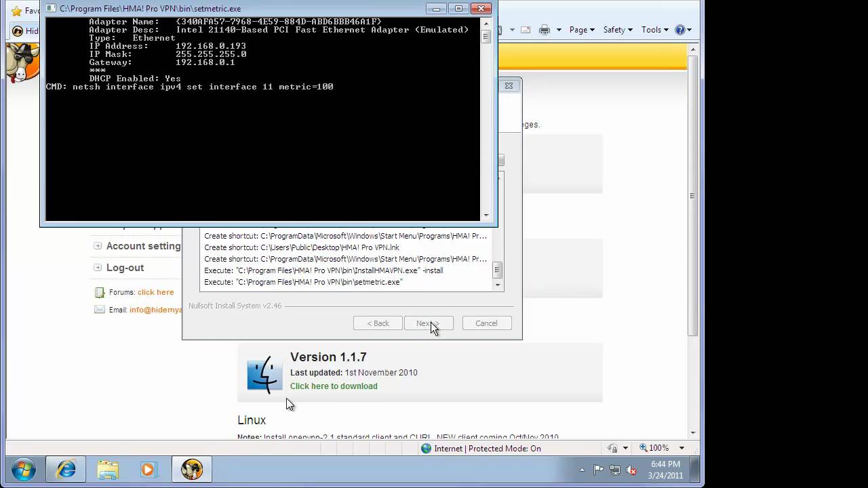Click the info@hidemya email link

[x=156, y=310]
